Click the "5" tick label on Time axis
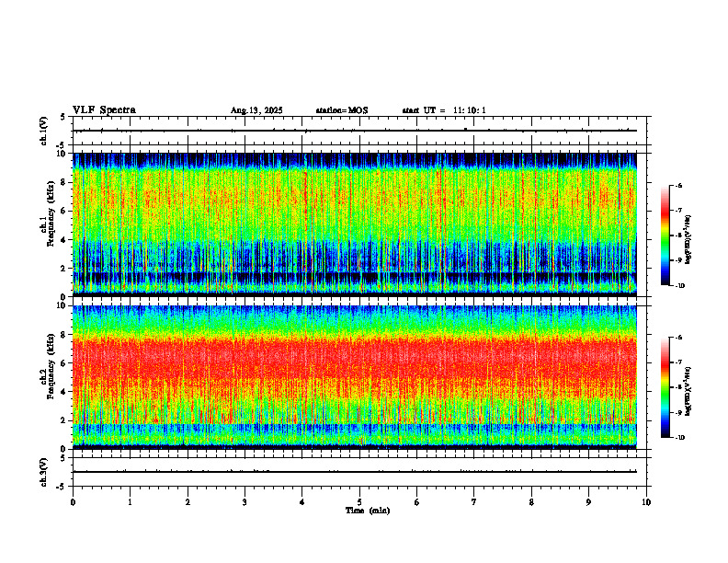The height and width of the screenshot is (563, 728). point(359,502)
